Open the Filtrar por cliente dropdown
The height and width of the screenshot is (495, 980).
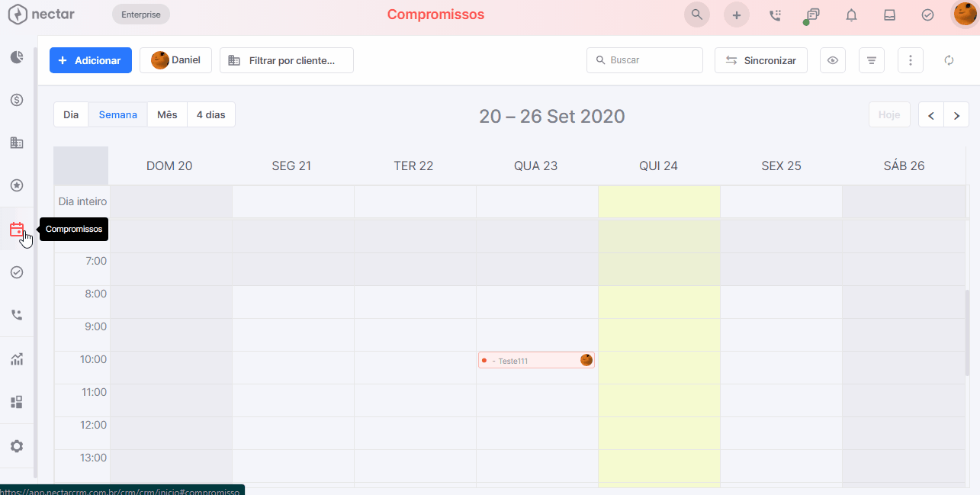(x=287, y=60)
